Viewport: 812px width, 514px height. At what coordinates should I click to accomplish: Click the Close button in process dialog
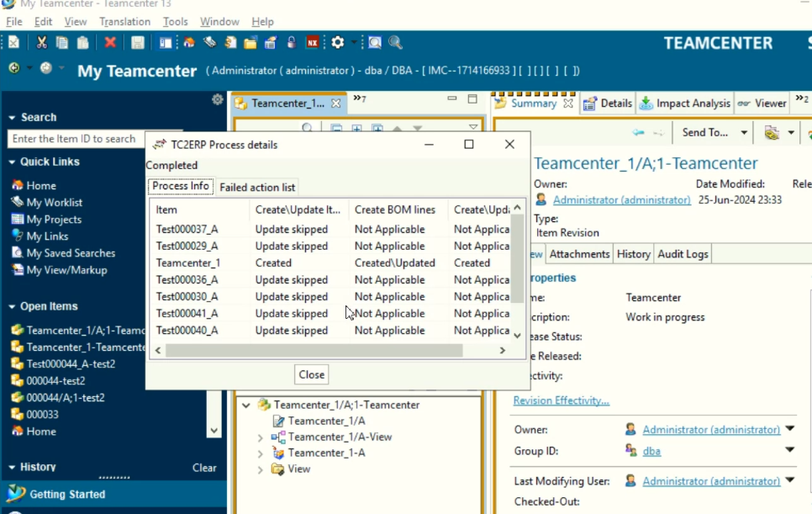point(311,375)
